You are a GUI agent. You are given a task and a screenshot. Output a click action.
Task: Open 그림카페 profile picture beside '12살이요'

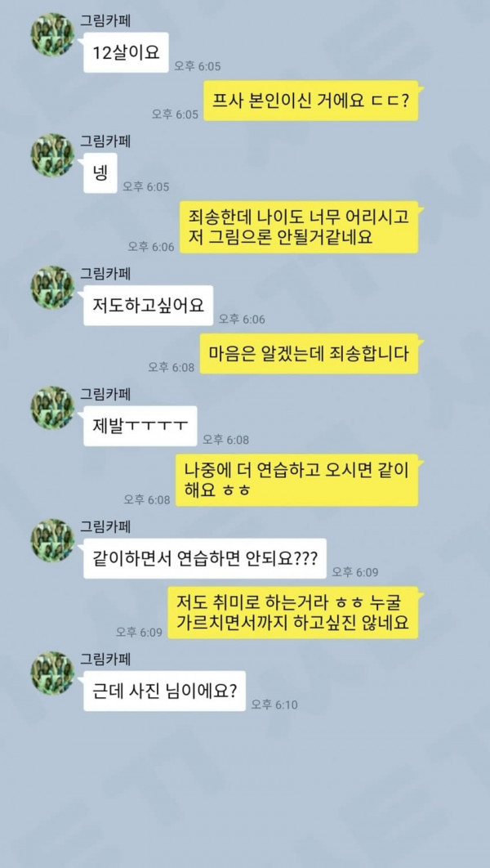coord(52,34)
